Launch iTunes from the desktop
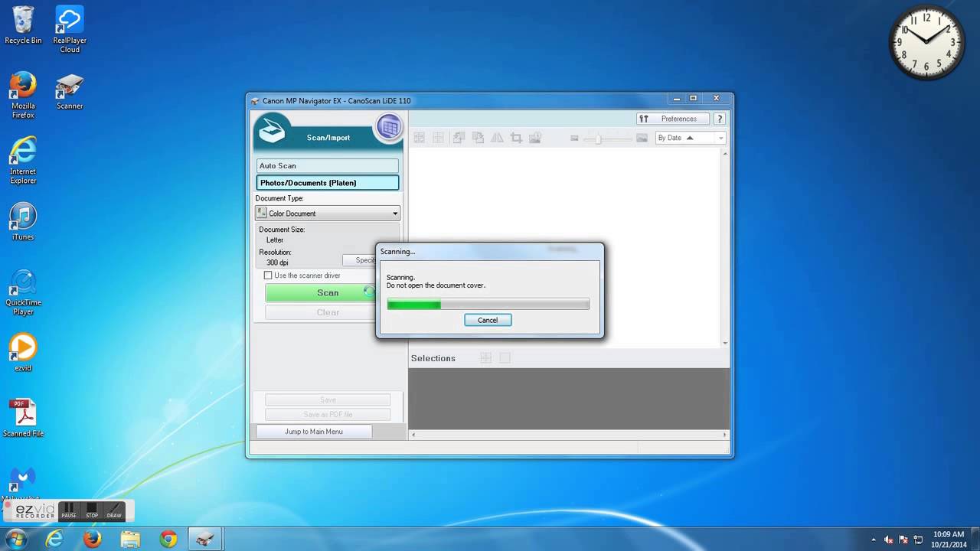Screen dimensions: 980x551 [23, 222]
